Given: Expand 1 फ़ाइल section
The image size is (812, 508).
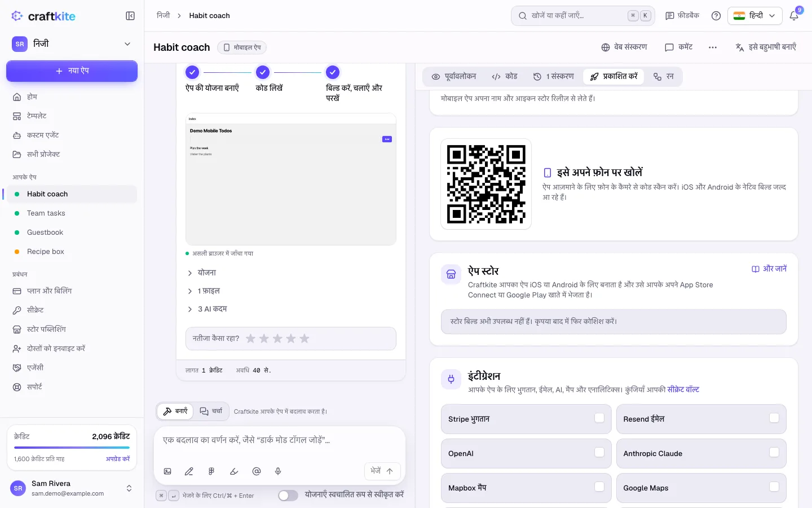Looking at the screenshot, I should tap(204, 291).
